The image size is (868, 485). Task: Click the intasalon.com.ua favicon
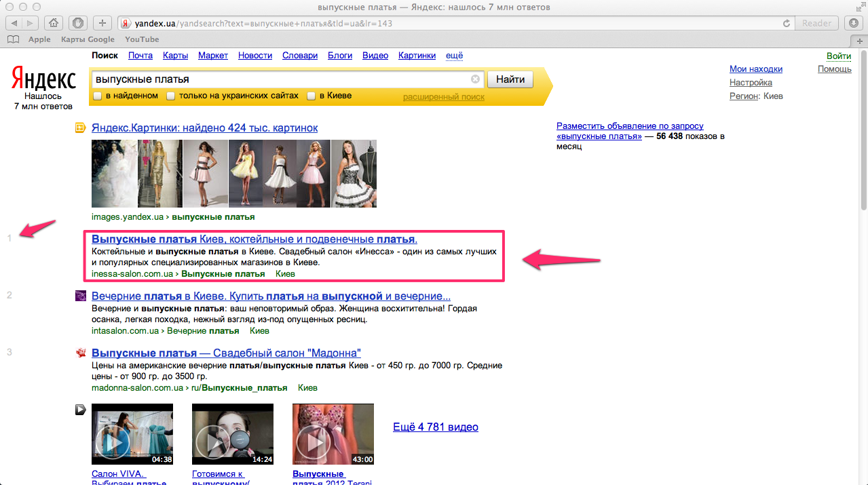click(x=81, y=296)
